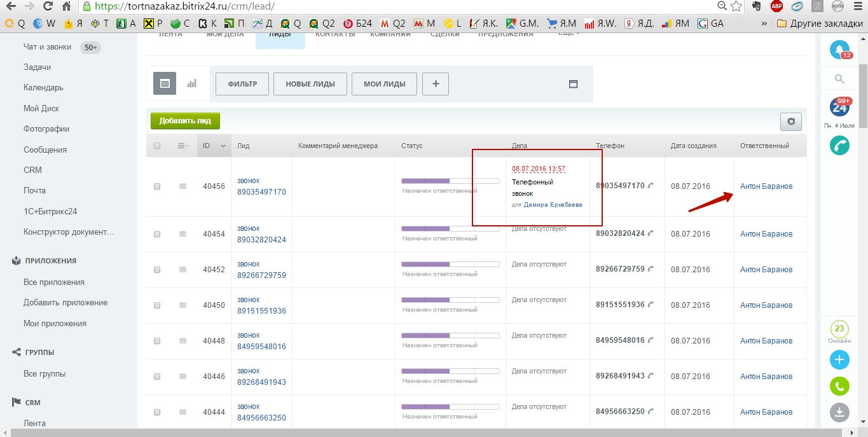Open Конструктор документов sidebar item
The image size is (868, 437).
coord(69,232)
